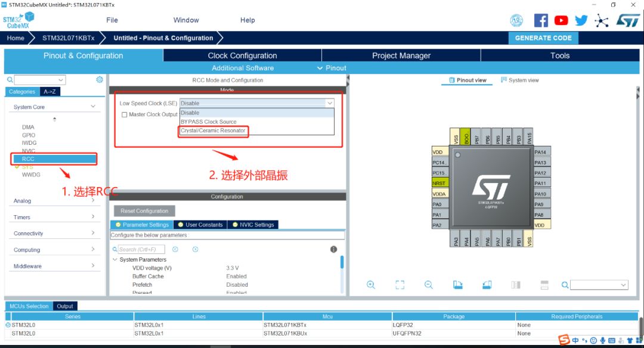Click the ST company logo icon

628,20
